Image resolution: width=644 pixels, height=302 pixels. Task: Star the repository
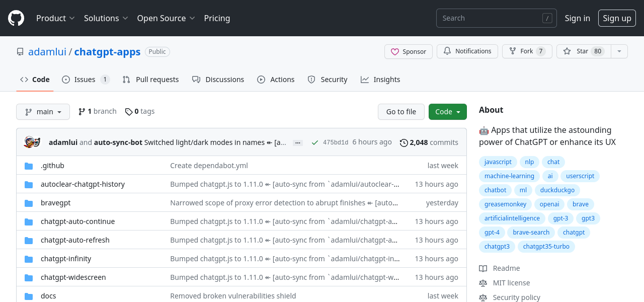point(583,51)
